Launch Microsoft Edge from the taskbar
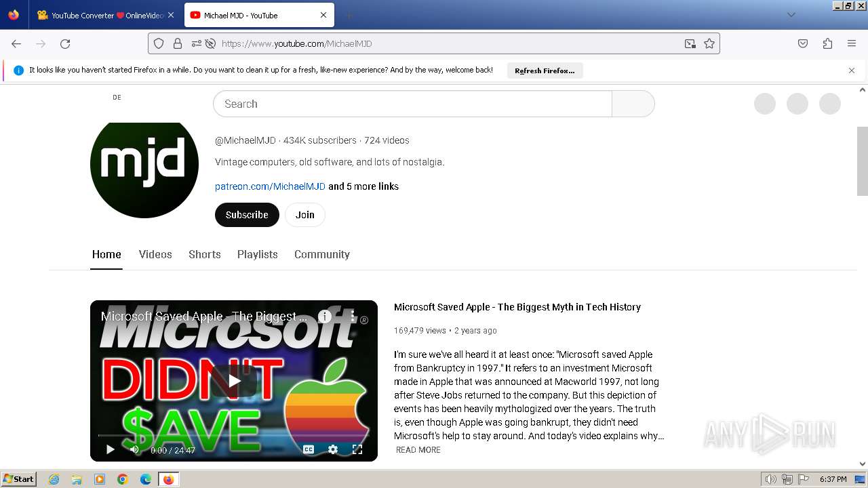 pos(146,479)
